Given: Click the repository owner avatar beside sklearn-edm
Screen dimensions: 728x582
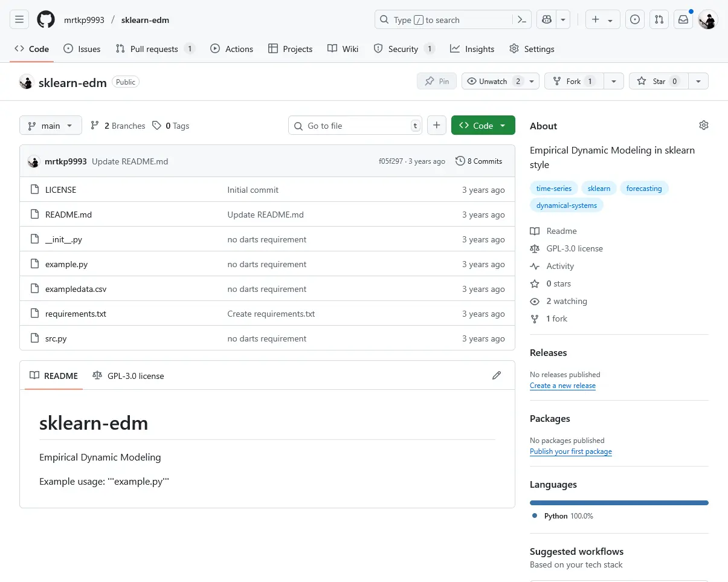Looking at the screenshot, I should click(x=26, y=82).
